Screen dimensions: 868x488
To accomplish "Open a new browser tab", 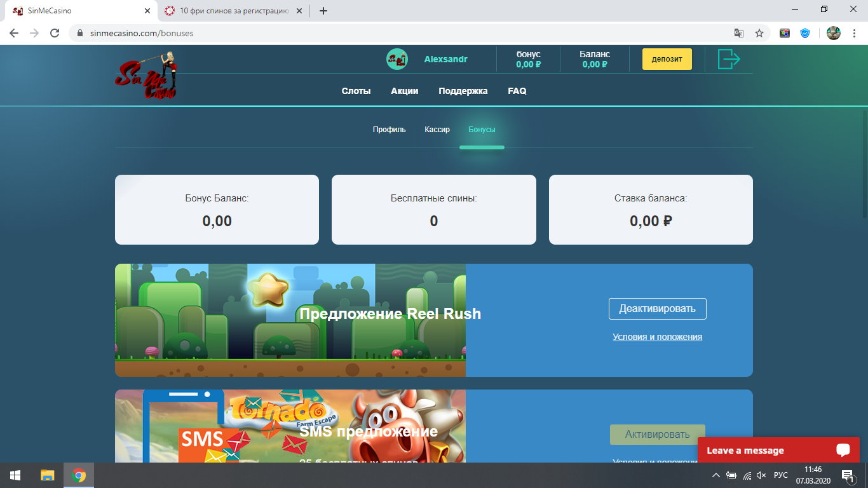I will [x=323, y=11].
